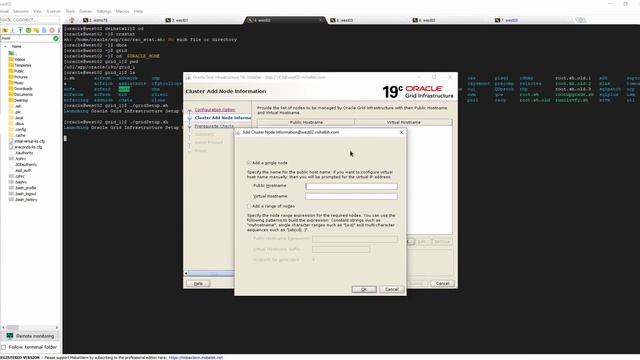Select the Pictures folder
The image size is (640, 360).
pyautogui.click(x=18, y=77)
